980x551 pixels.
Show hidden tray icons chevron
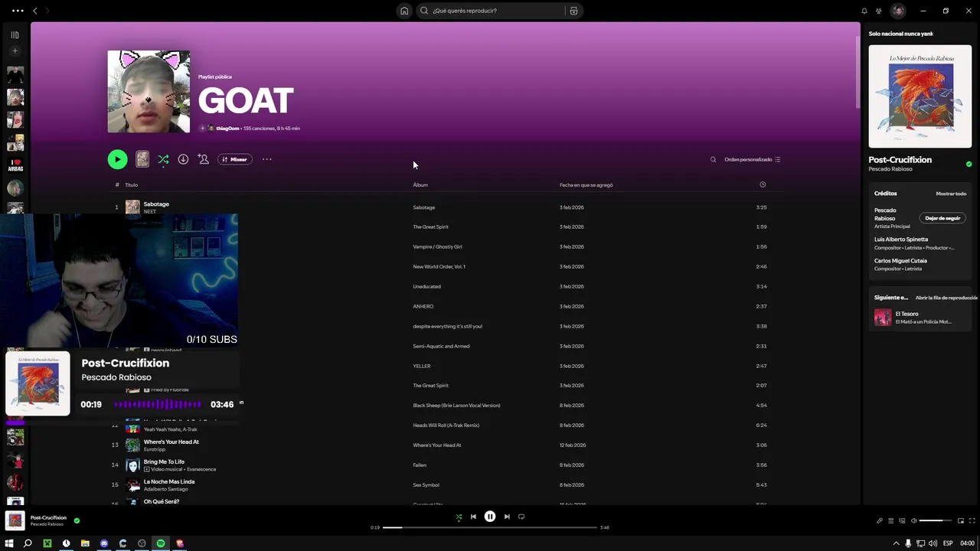(x=897, y=543)
